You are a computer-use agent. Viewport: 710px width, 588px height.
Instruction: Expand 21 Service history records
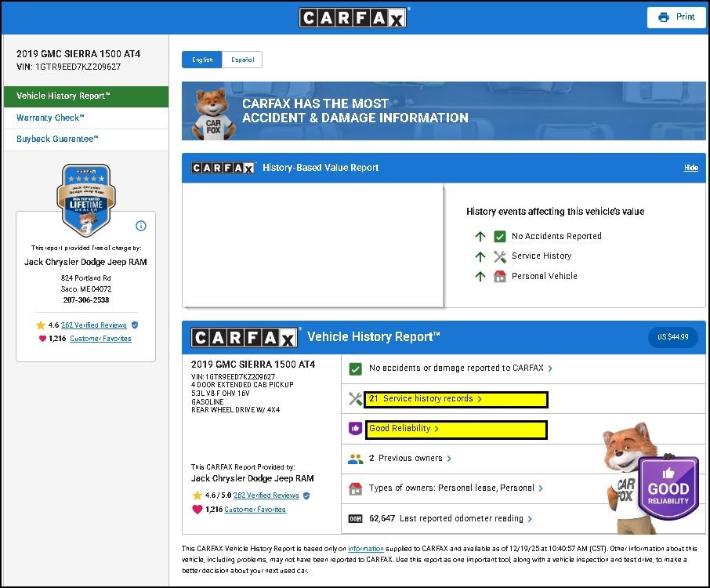[427, 399]
